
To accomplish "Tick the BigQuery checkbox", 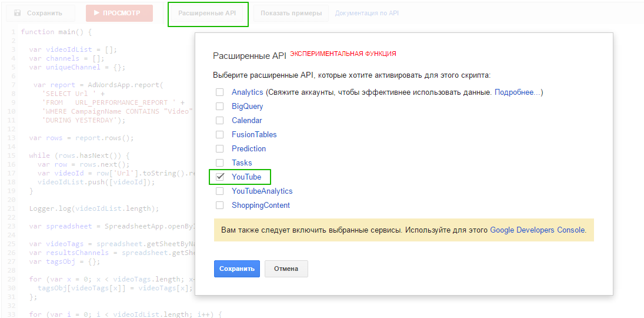I will tap(220, 107).
